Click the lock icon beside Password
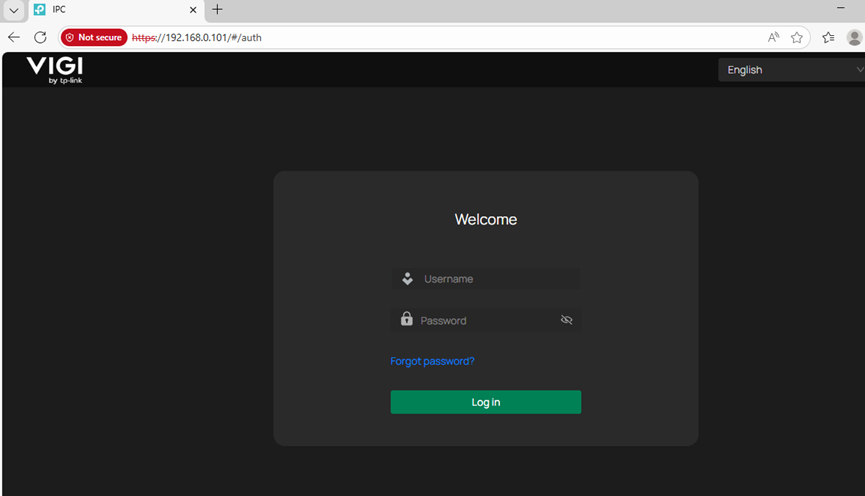This screenshot has width=865, height=496. [407, 318]
